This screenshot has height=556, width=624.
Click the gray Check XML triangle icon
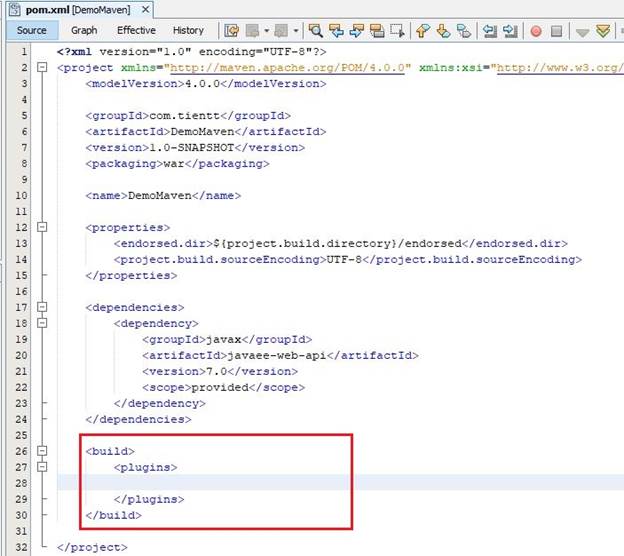tap(582, 32)
